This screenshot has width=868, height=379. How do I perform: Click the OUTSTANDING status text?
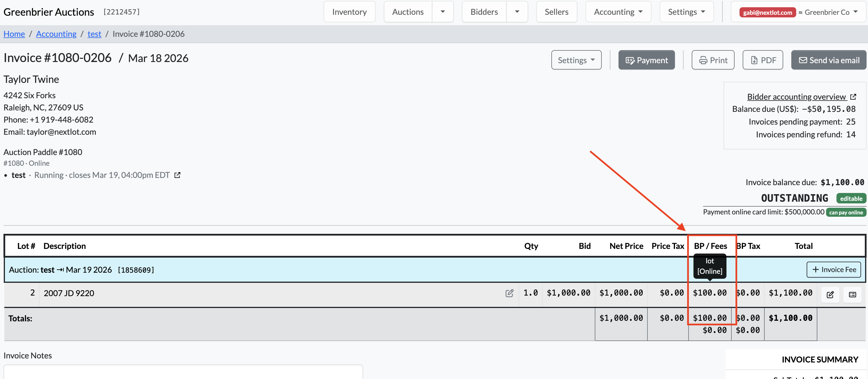coord(794,198)
